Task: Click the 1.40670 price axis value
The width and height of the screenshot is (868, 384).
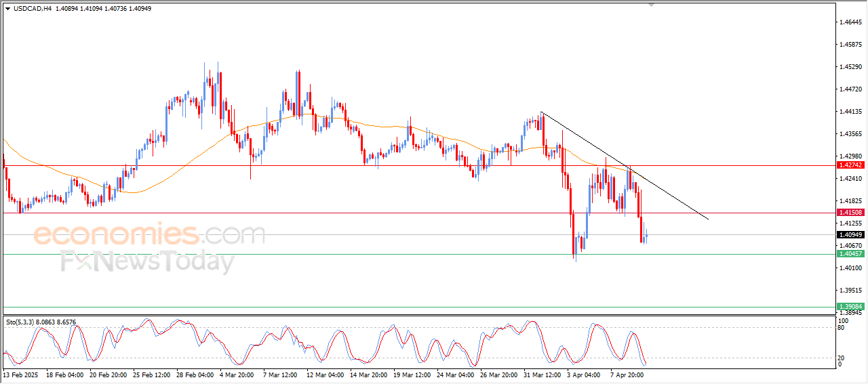Action: point(851,246)
